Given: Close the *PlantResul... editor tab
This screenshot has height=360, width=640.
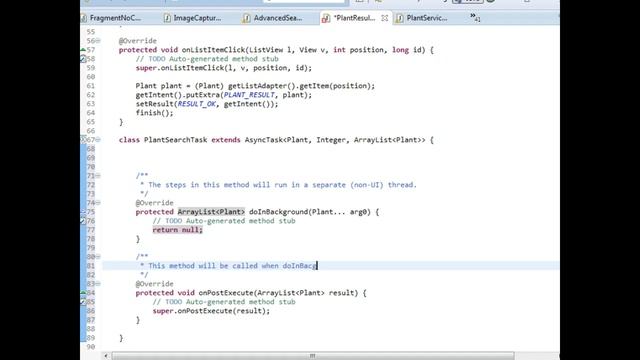Looking at the screenshot, I should click(384, 18).
